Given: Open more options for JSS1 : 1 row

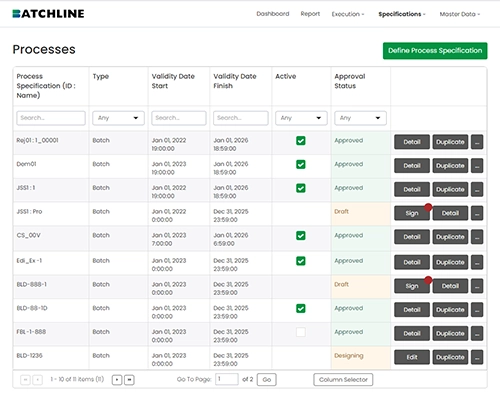Looking at the screenshot, I should tap(477, 189).
